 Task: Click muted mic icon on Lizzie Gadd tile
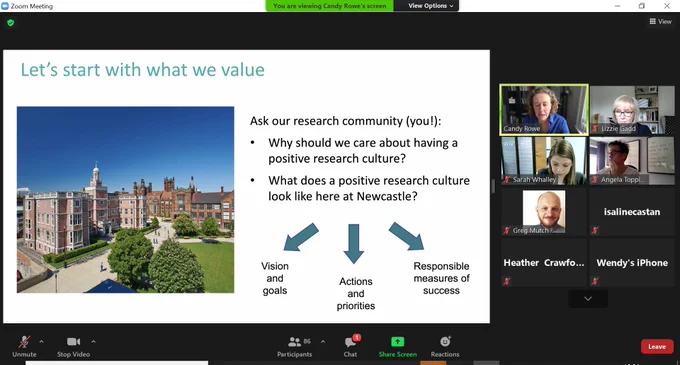coord(595,129)
